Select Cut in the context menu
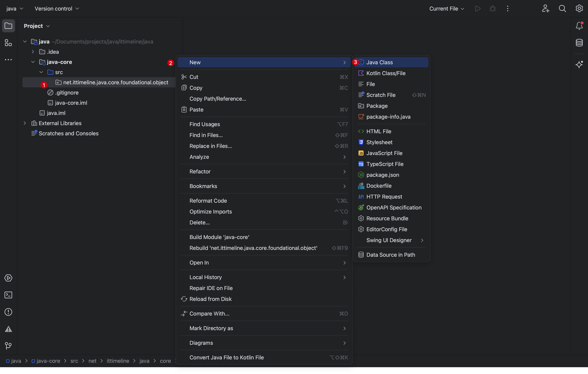The image size is (588, 374). 264,77
